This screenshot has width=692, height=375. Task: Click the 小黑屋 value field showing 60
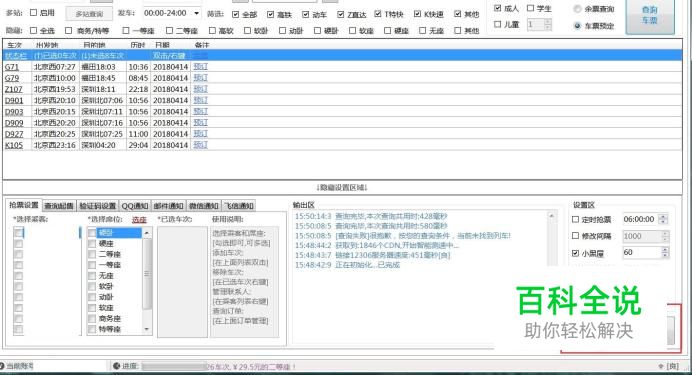click(x=641, y=252)
